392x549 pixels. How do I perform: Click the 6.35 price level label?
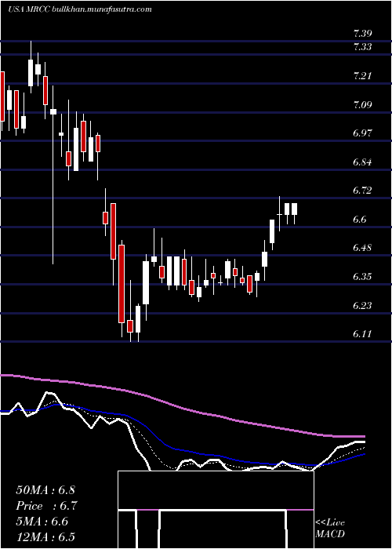(362, 277)
